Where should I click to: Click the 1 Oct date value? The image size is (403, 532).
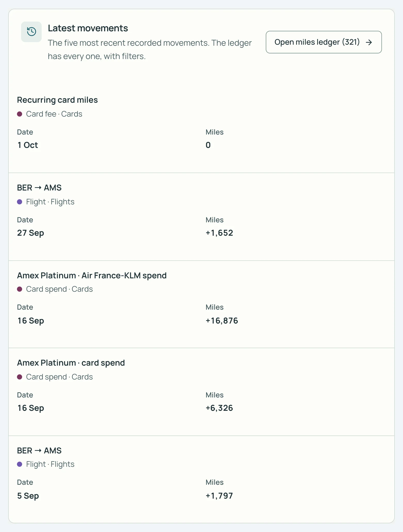tap(28, 145)
